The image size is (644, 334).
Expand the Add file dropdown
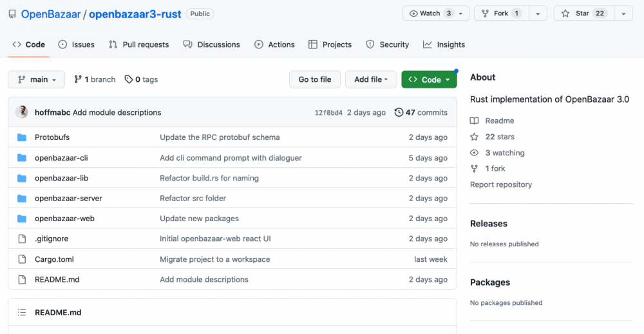click(371, 79)
